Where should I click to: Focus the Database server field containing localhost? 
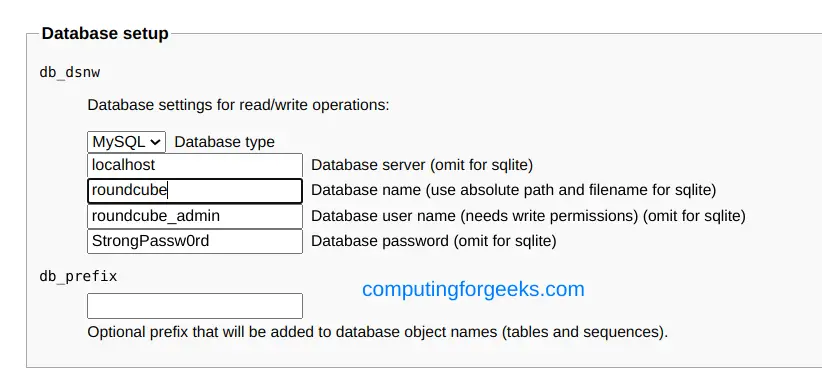tap(195, 165)
